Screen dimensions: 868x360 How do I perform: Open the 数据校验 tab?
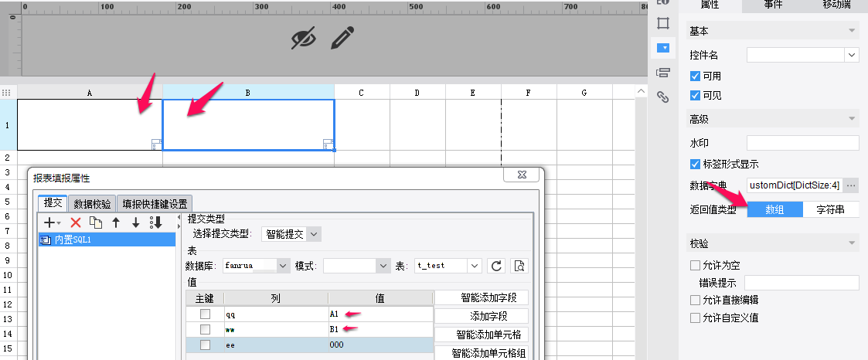pyautogui.click(x=93, y=203)
